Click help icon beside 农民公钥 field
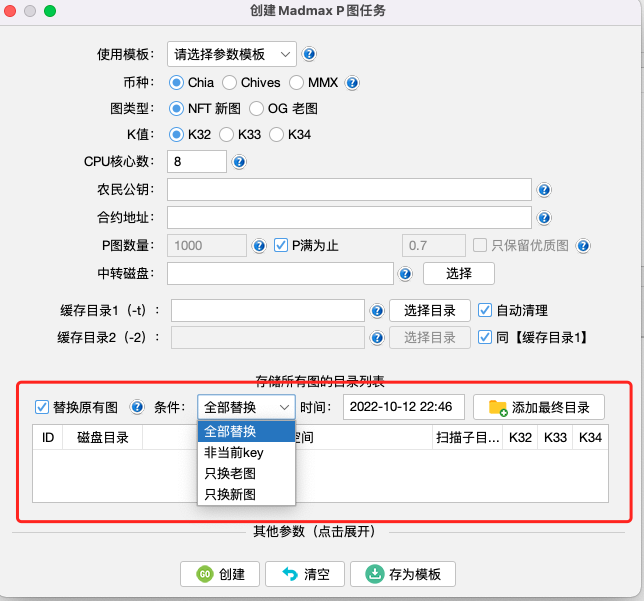644x601 pixels. coord(544,190)
